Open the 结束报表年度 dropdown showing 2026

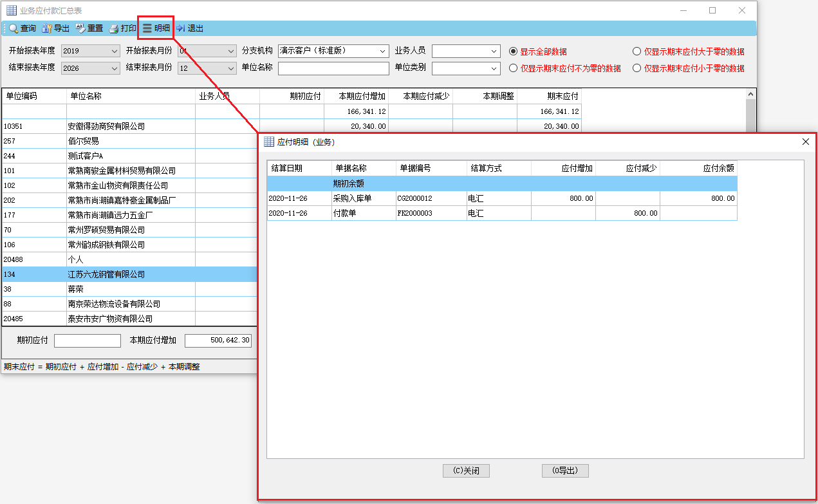click(x=91, y=68)
